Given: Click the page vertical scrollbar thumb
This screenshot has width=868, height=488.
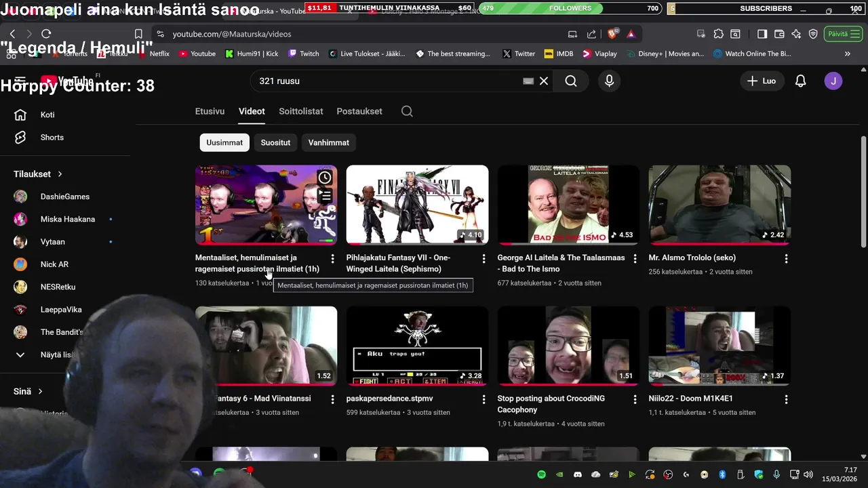Looking at the screenshot, I should 863,192.
